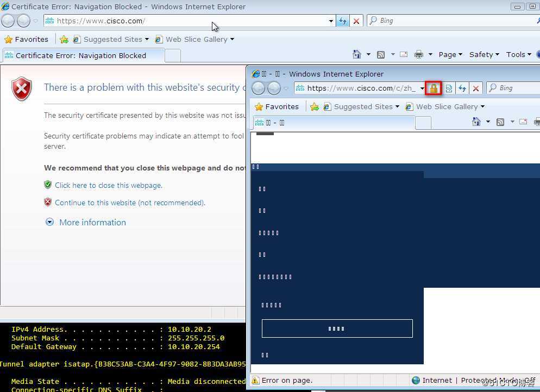Screen dimensions: 540x392
Task: Click the red shield icon beside the Continue link
Action: pos(48,202)
